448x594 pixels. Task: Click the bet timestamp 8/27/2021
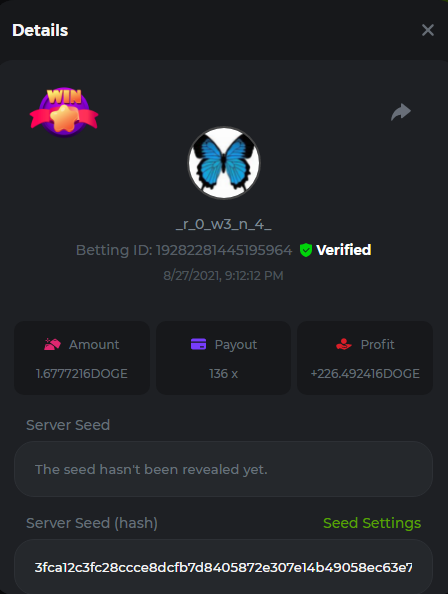click(x=192, y=275)
